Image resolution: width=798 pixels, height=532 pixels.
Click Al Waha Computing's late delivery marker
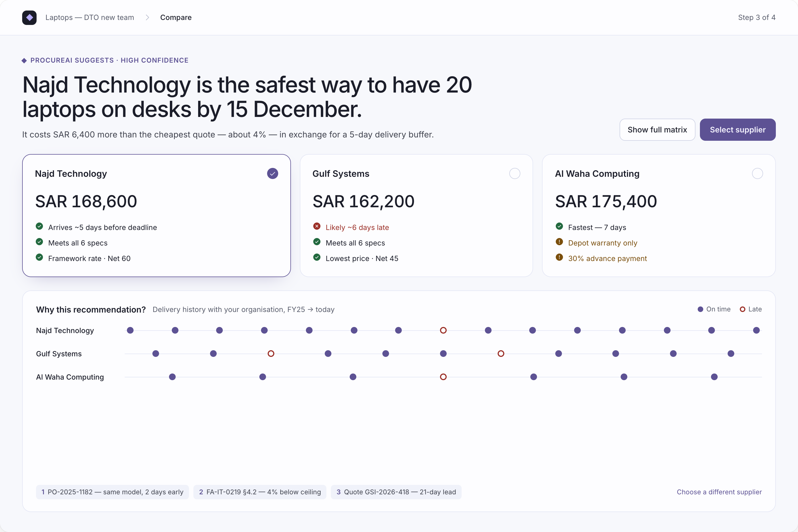443,377
